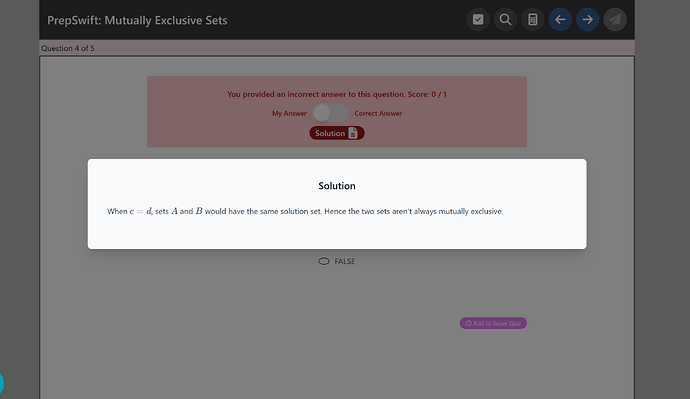690x399 pixels.
Task: Click the incorrect answer score message
Action: tap(337, 94)
